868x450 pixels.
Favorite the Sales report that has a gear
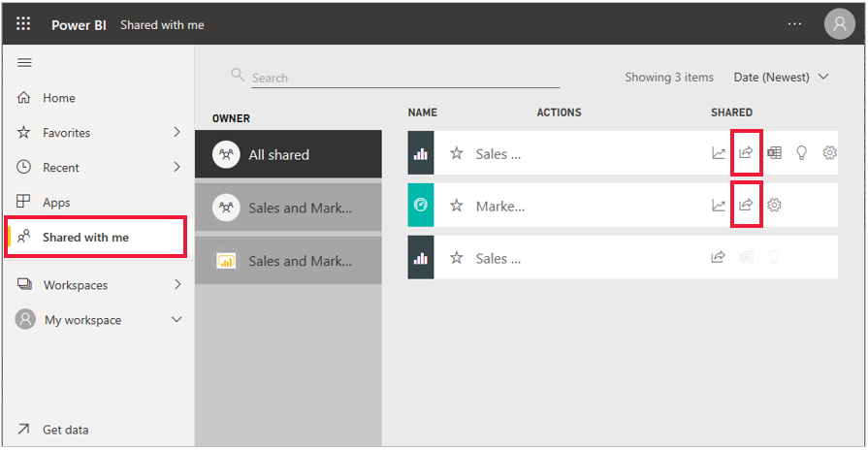[456, 153]
